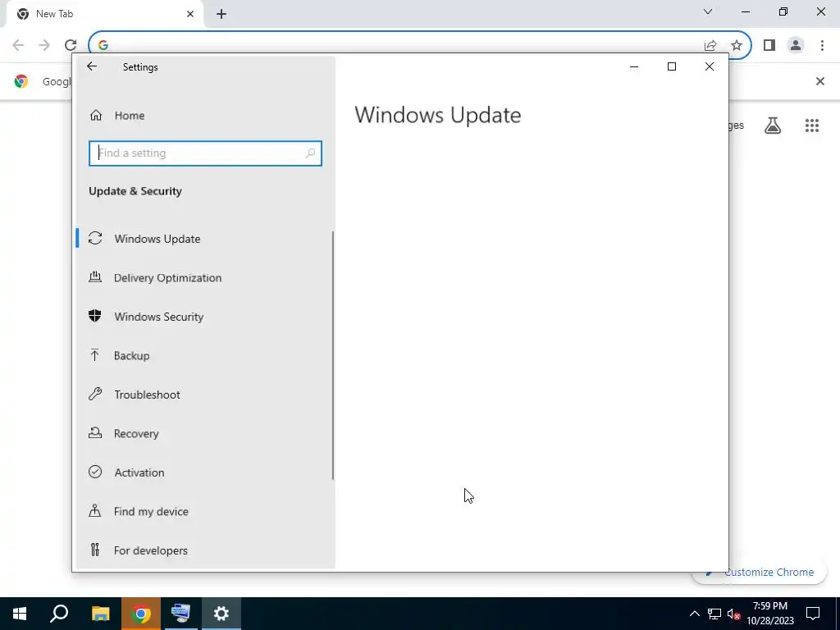
Task: Show hidden tray icons
Action: tap(694, 614)
